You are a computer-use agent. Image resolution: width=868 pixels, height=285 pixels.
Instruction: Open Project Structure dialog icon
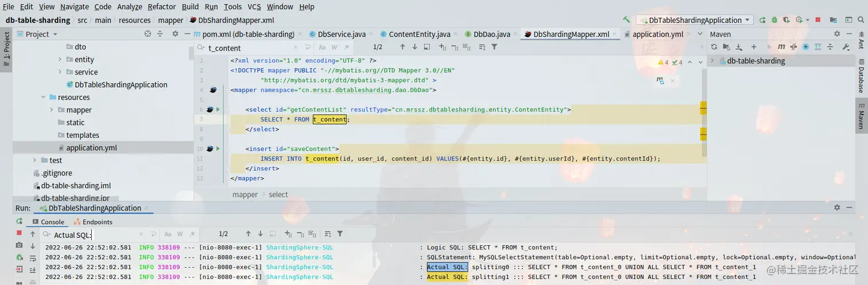832,20
